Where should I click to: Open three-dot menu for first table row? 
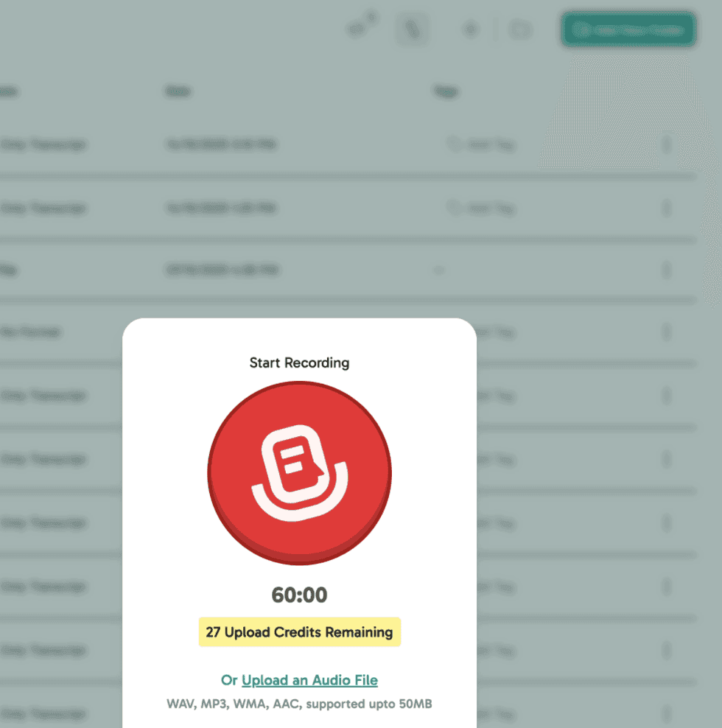click(x=667, y=145)
